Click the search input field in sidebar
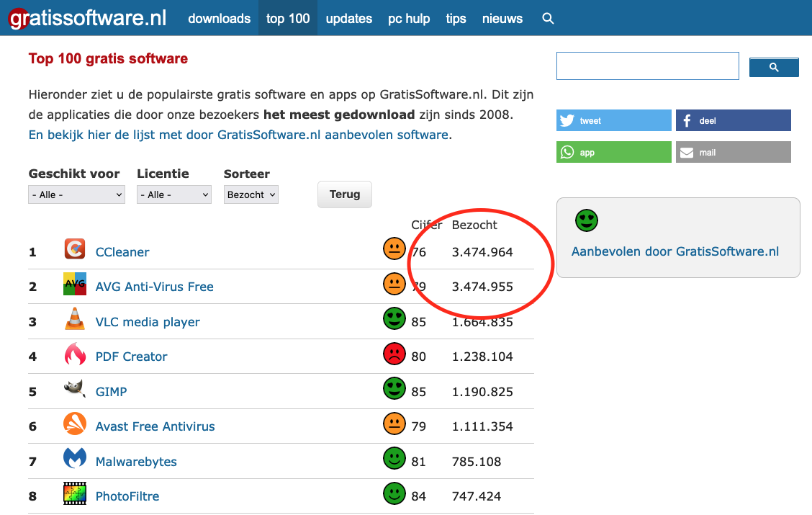This screenshot has height=515, width=812. pos(647,66)
